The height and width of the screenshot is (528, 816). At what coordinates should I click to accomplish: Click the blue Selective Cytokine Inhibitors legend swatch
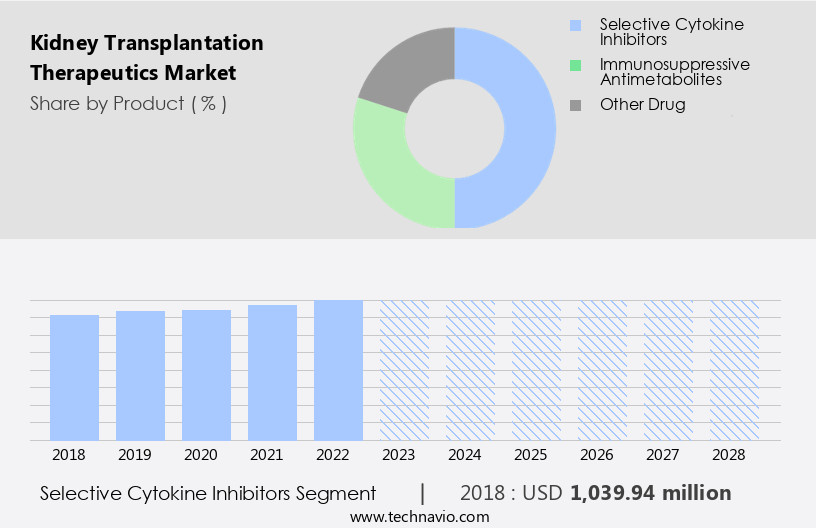pos(574,25)
